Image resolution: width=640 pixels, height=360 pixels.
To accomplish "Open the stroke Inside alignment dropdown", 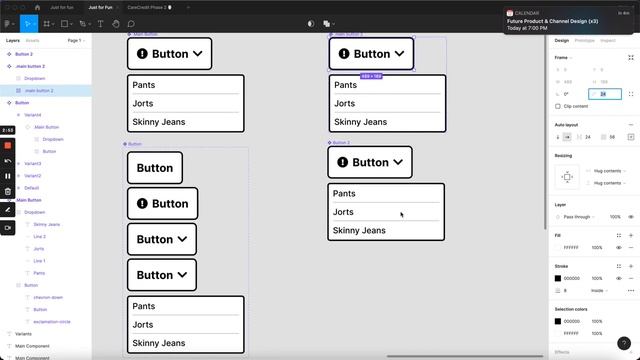I will tap(599, 291).
